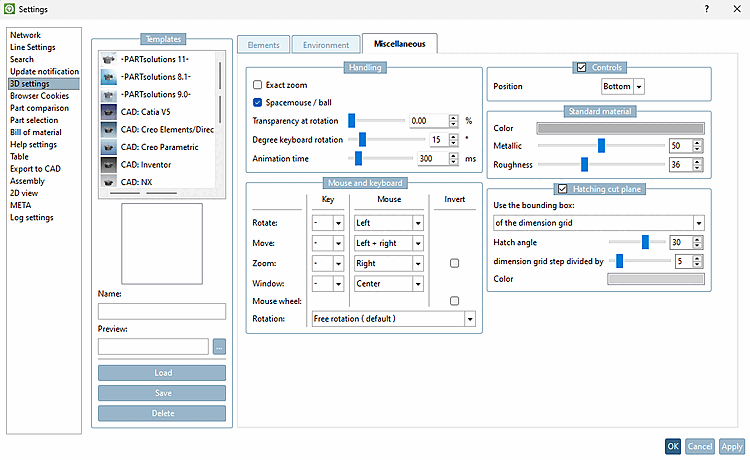Click the help question mark in title bar
Screen dimensions: 750x460
pos(706,9)
